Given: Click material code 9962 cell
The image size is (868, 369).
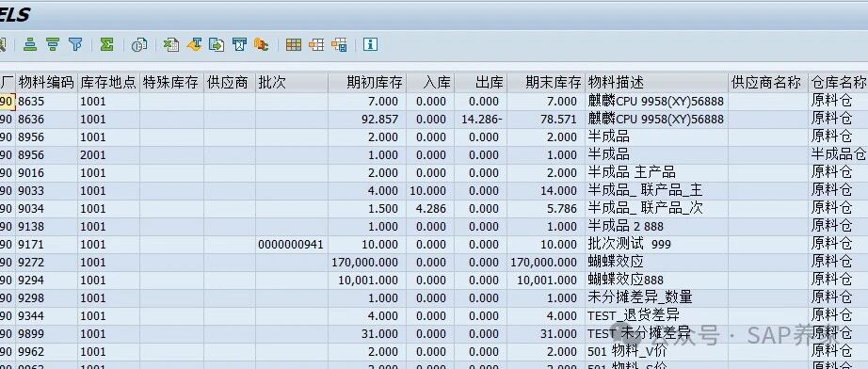Looking at the screenshot, I should (46, 352).
